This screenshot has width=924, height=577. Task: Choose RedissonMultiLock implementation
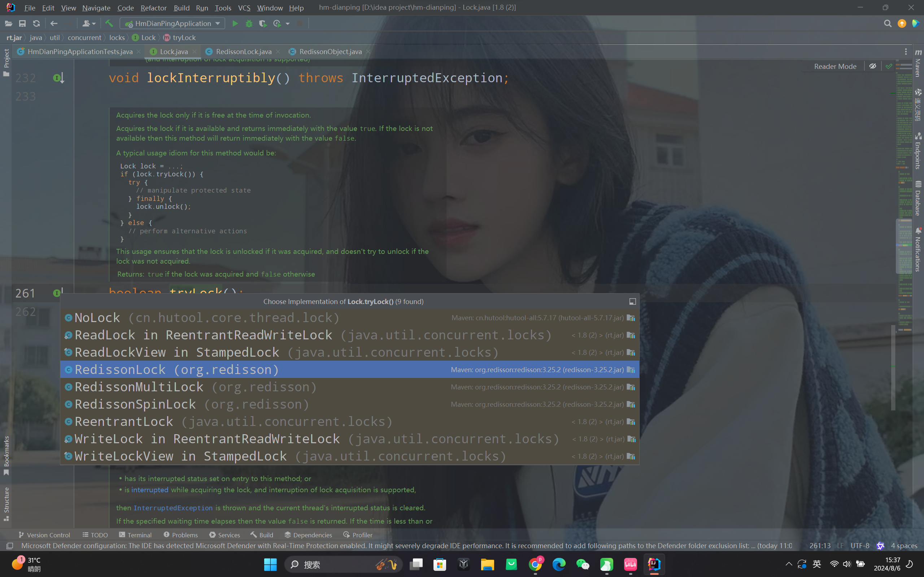point(139,387)
